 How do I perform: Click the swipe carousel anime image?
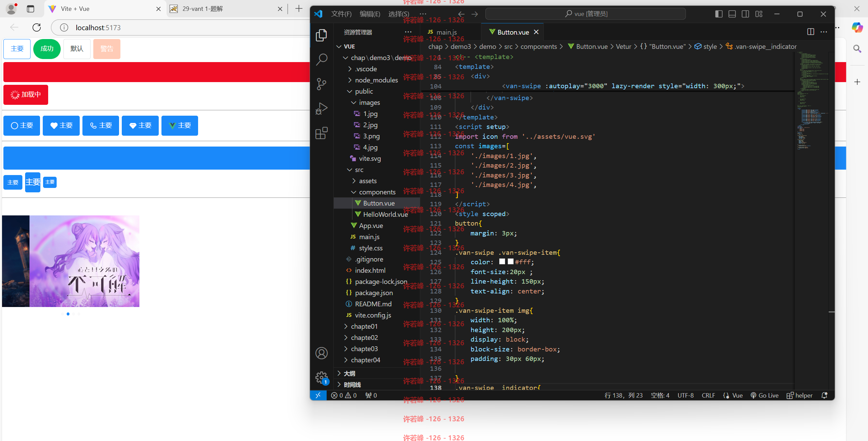point(84,261)
